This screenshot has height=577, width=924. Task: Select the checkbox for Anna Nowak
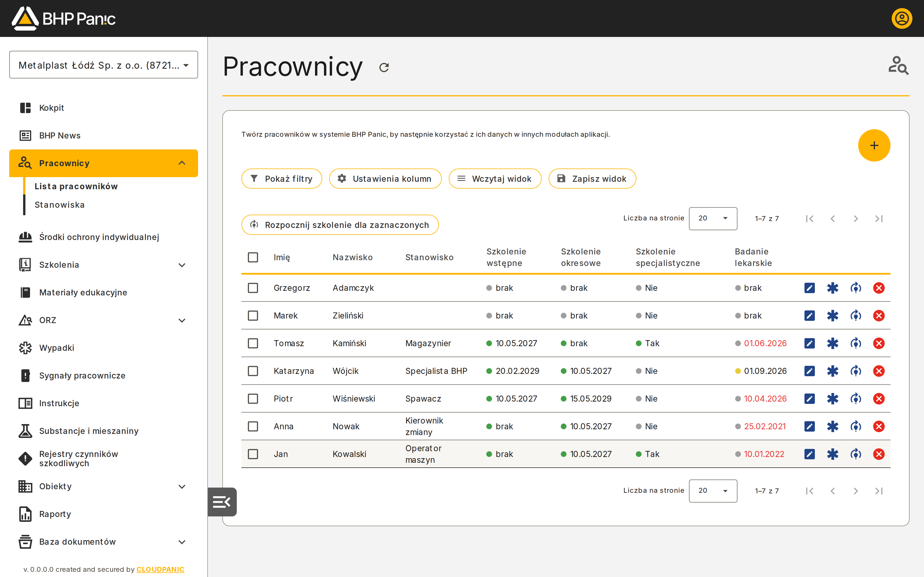[253, 426]
